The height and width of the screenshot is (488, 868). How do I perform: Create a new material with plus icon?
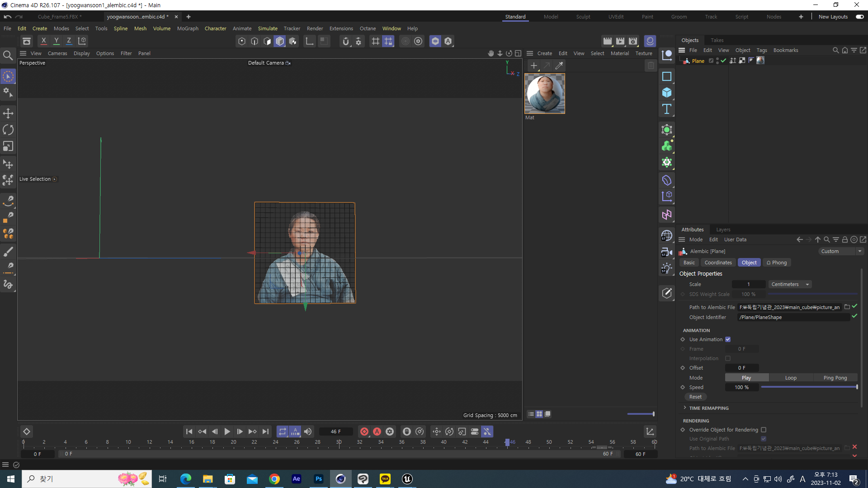coord(533,66)
